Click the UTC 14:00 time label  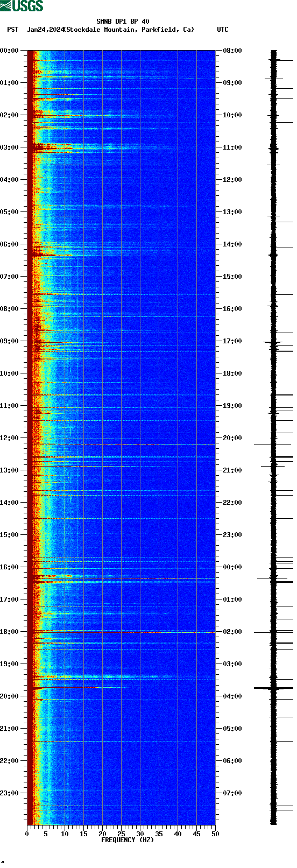pyautogui.click(x=232, y=244)
